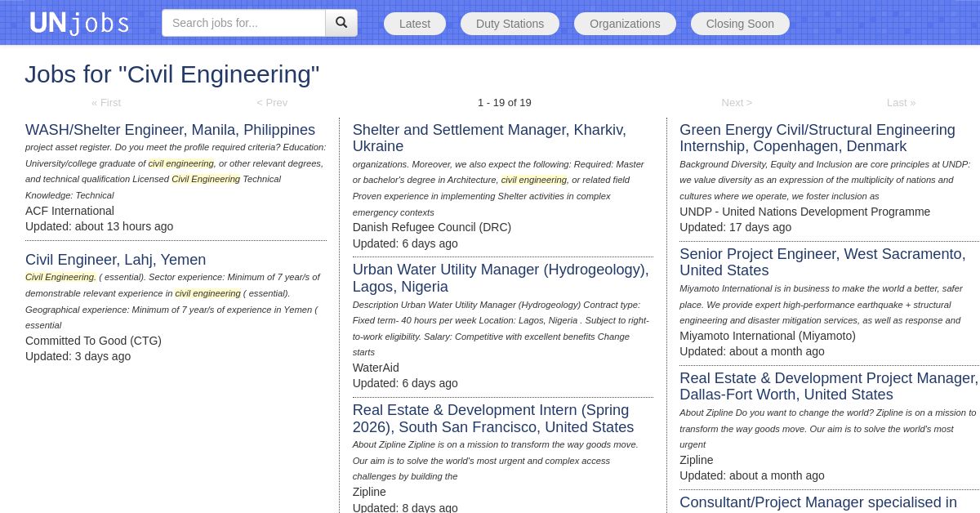Open the UNjobs home logo

pyautogui.click(x=79, y=23)
